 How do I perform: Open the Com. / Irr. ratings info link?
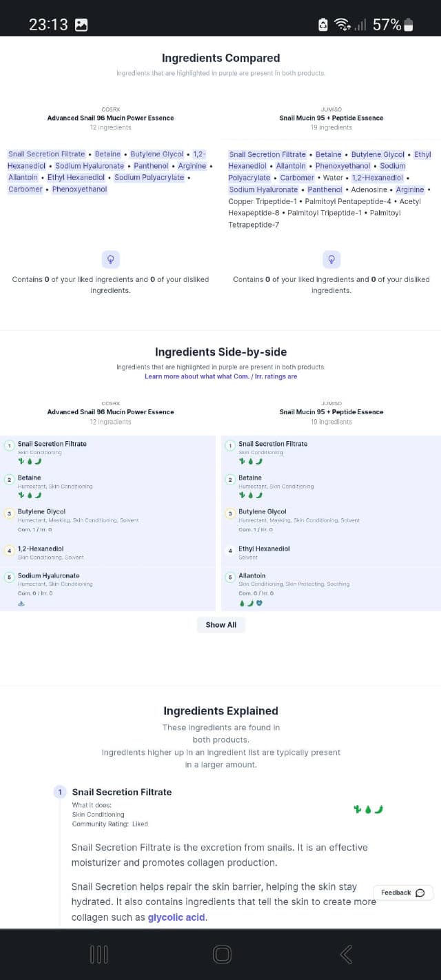220,376
